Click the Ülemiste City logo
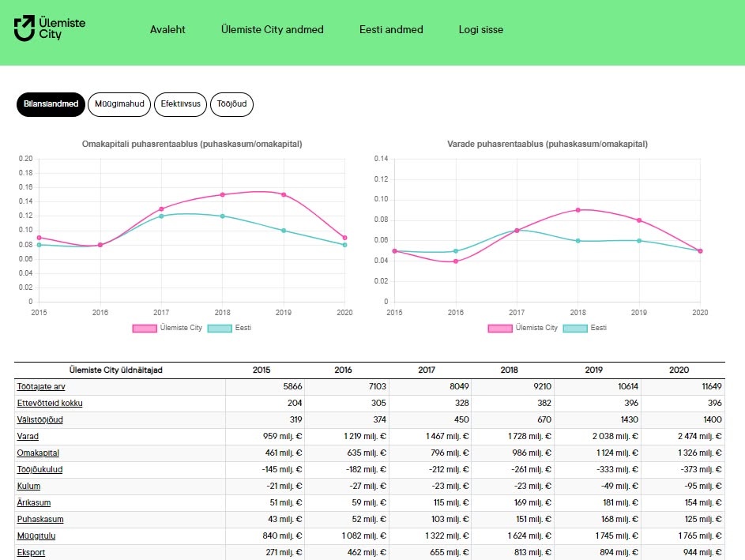745x560 pixels. coord(50,28)
